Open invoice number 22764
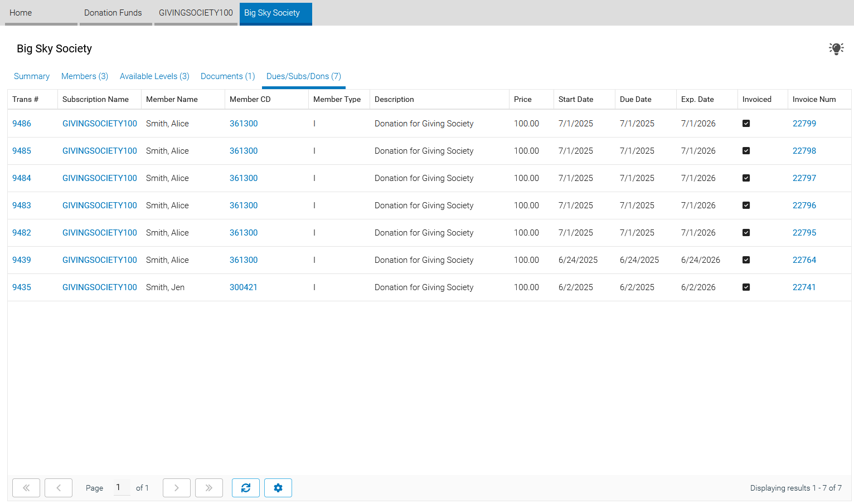 pyautogui.click(x=804, y=260)
